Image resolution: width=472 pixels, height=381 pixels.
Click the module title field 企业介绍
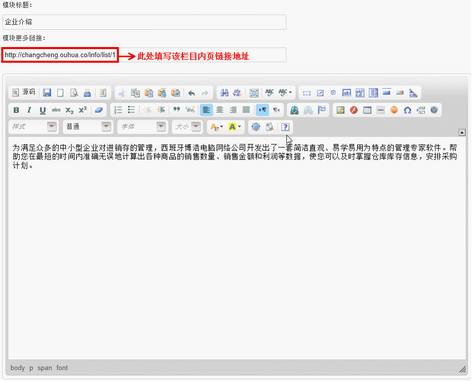pos(144,22)
